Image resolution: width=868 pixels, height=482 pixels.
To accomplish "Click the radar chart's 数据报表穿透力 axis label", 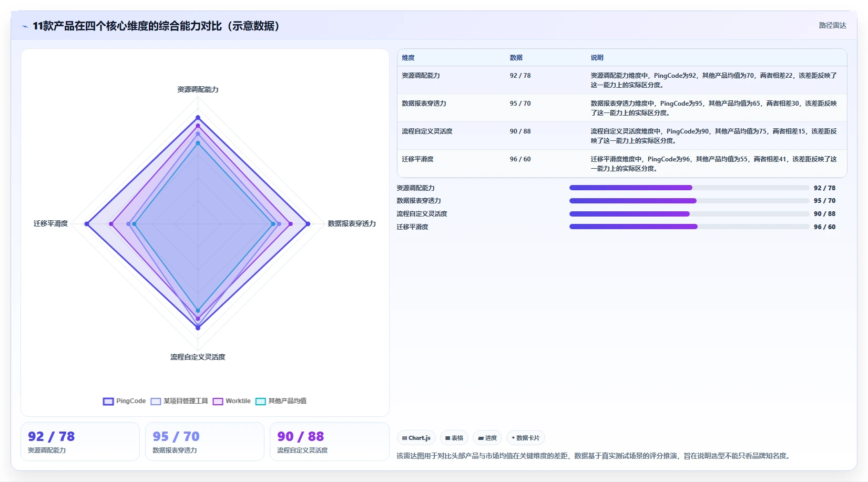I will [x=352, y=224].
